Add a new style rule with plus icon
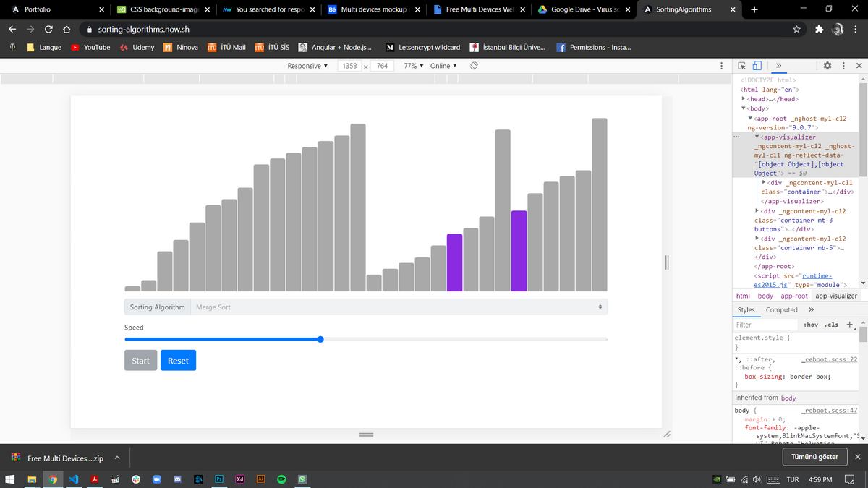 [x=850, y=325]
